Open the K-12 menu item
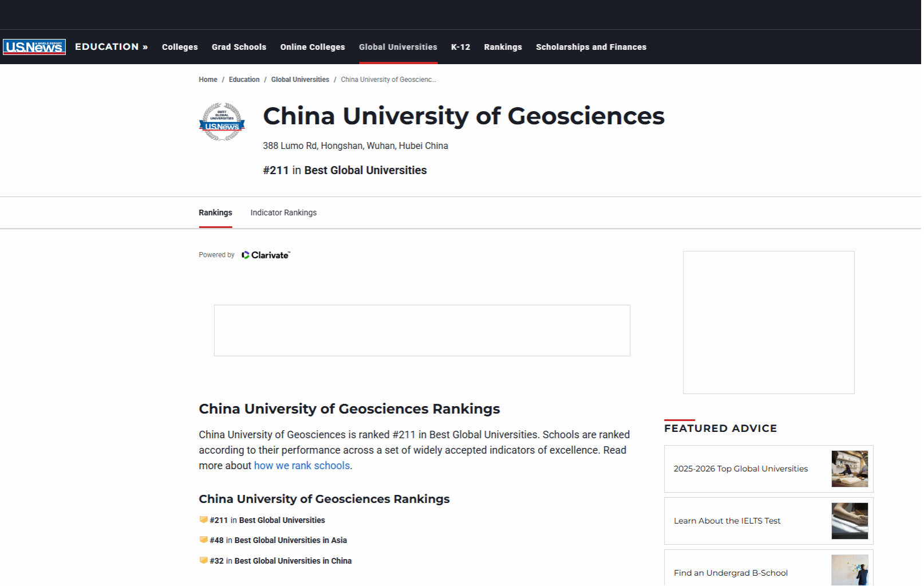924x586 pixels. (461, 47)
